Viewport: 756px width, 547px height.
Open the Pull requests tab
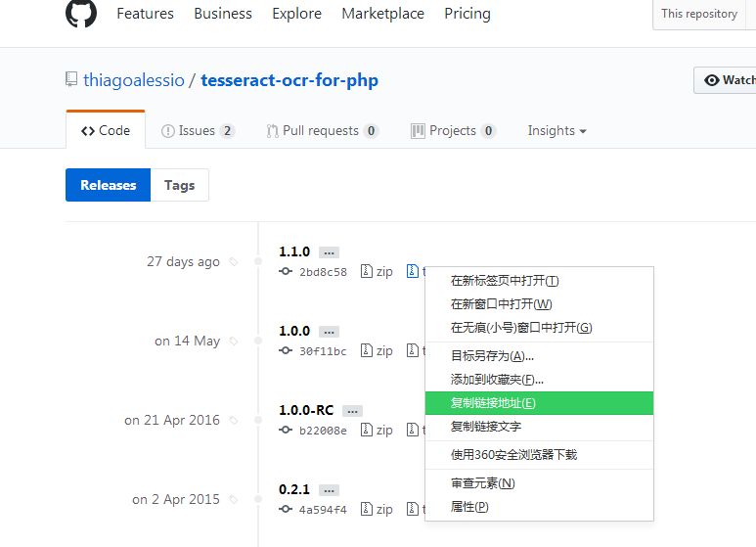tap(322, 131)
